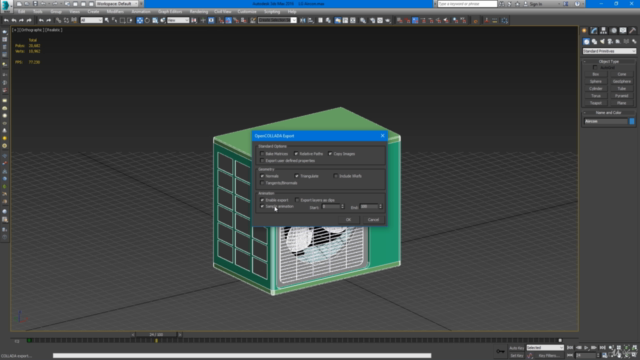The height and width of the screenshot is (360, 640).
Task: Open the Modify tab in command panel
Action: (x=594, y=31)
